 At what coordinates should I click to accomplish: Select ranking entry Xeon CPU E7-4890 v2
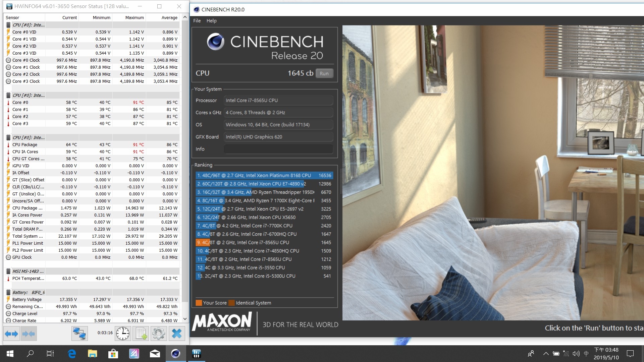point(264,184)
